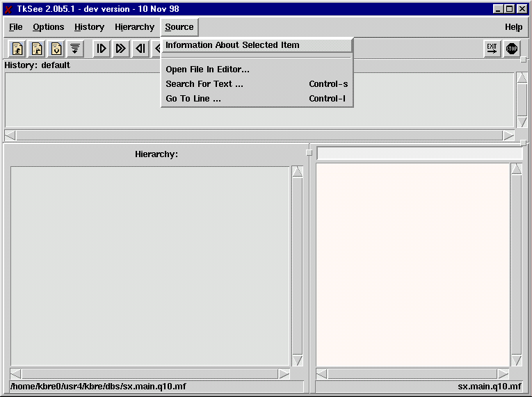532x397 pixels.
Task: Click the title field above the source pane
Action: (x=419, y=153)
